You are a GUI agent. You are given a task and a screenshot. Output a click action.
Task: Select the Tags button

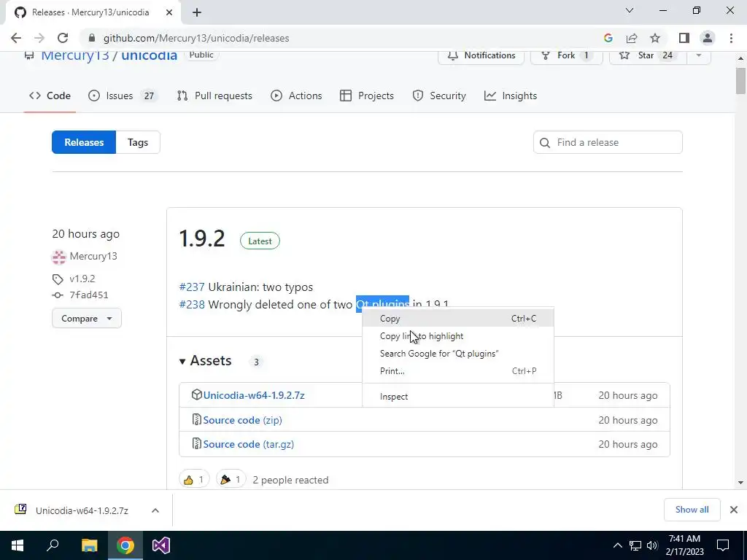point(138,142)
